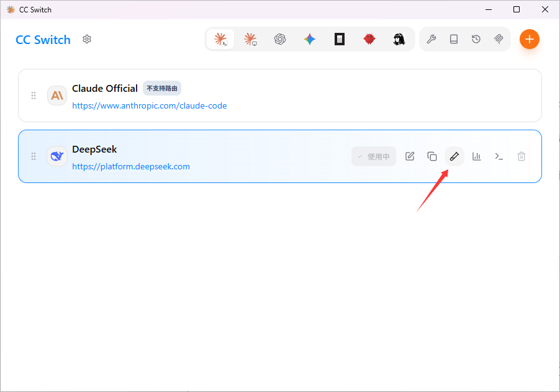Select the OpenAI Codex app icon
Image resolution: width=560 pixels, height=392 pixels.
pos(280,39)
